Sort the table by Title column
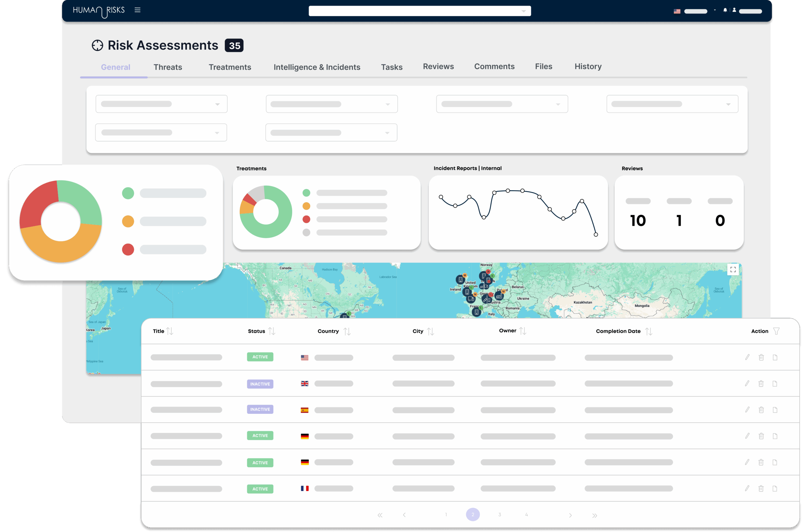 coord(170,331)
